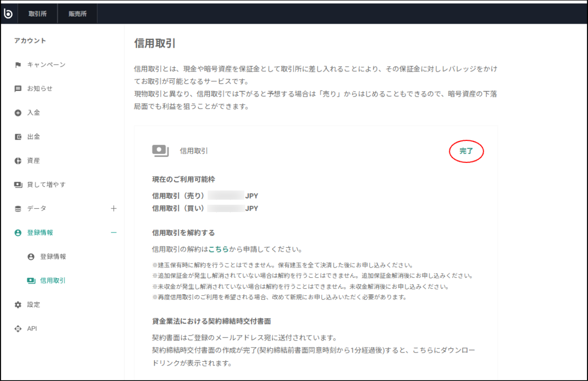Image resolution: width=588 pixels, height=381 pixels.
Task: Open the 取引所 tab
Action: coord(37,14)
